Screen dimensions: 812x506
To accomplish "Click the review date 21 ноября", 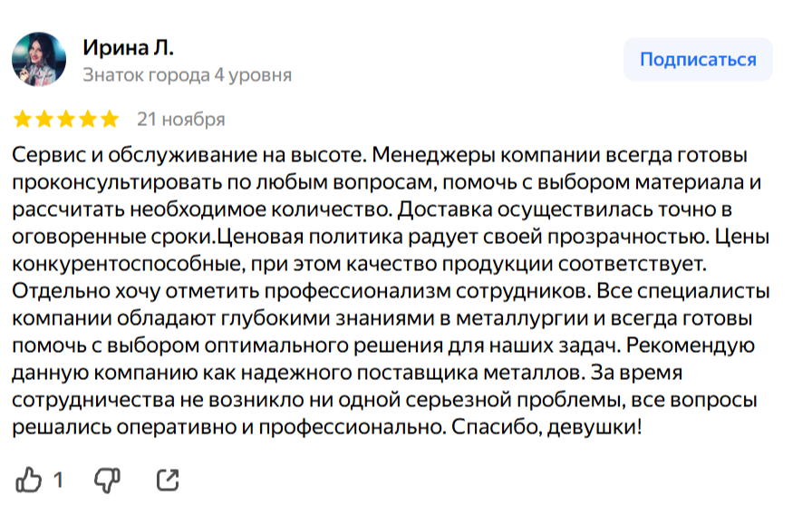I will [180, 119].
